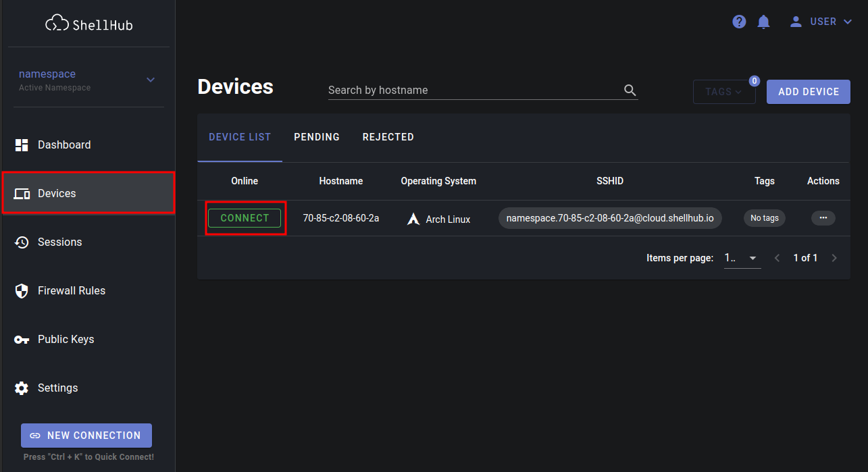Click the Firewall Rules shield icon

coord(22,291)
